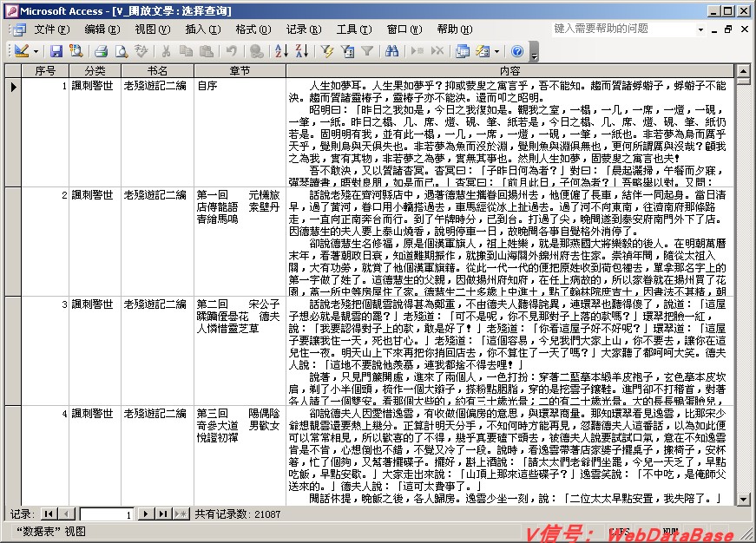Select the 书名 column header
Screen dimensions: 756x543
tap(158, 71)
